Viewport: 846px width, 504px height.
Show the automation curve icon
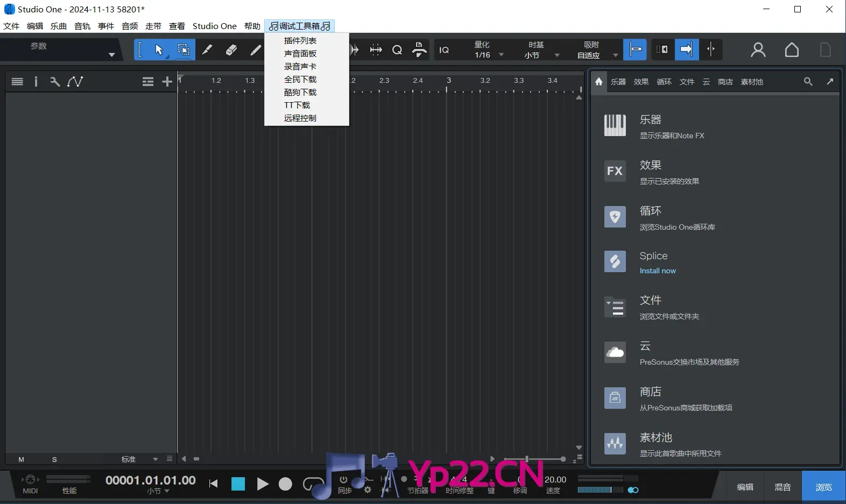(x=75, y=82)
